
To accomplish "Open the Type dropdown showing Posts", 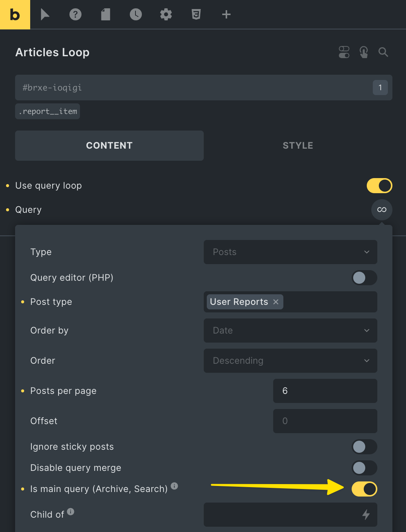I will 290,252.
